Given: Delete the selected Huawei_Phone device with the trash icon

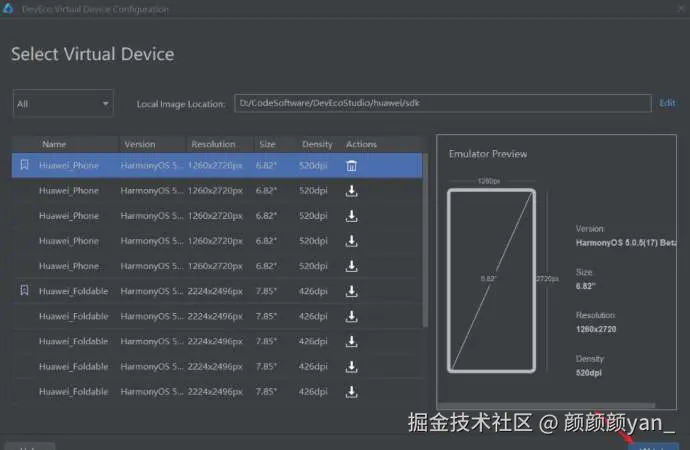Looking at the screenshot, I should click(351, 166).
